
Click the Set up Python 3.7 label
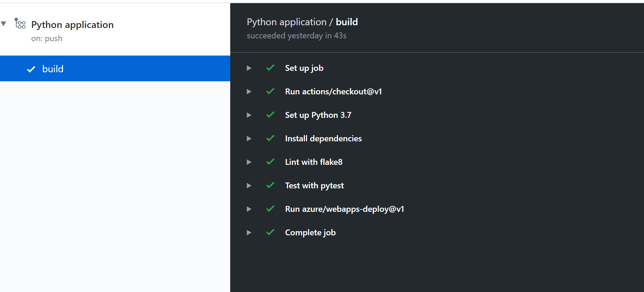tap(318, 115)
